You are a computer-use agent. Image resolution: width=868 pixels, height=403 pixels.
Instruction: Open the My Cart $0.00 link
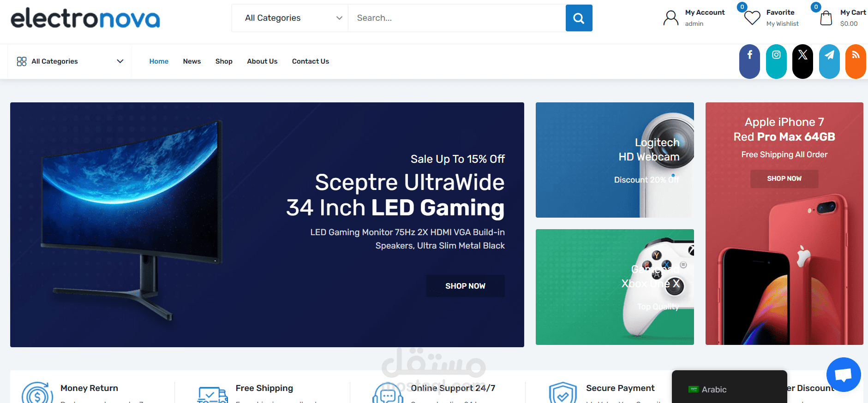click(853, 18)
